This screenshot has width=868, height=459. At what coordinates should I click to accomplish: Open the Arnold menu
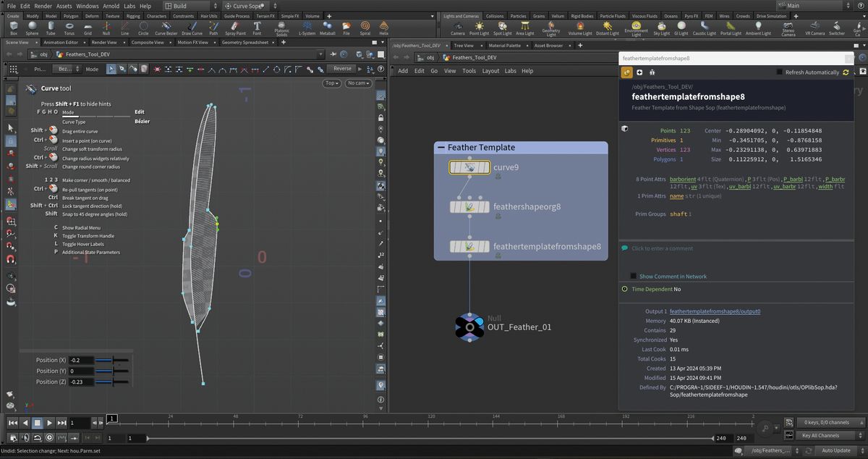111,5
